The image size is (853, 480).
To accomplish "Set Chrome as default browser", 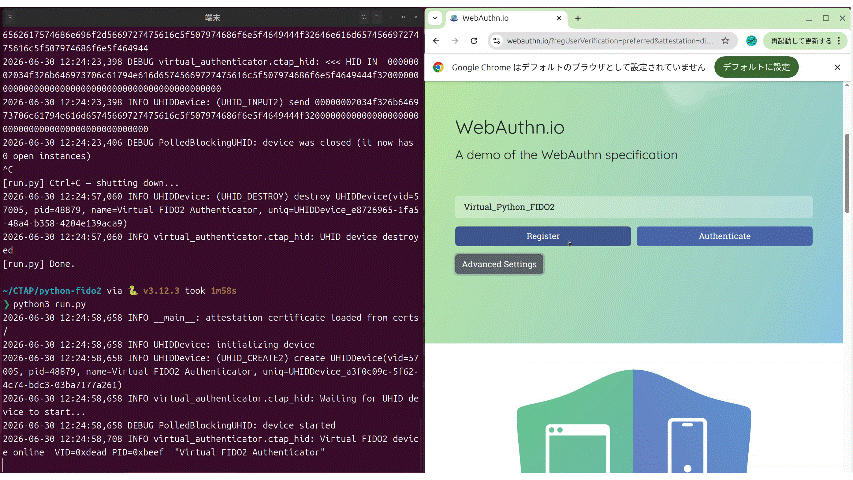I will click(x=756, y=67).
